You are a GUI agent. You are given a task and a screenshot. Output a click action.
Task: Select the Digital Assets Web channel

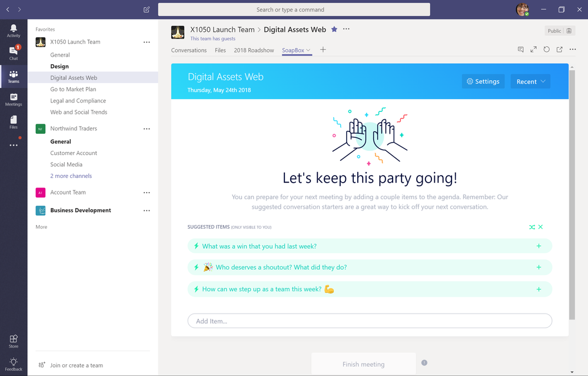pyautogui.click(x=93, y=77)
